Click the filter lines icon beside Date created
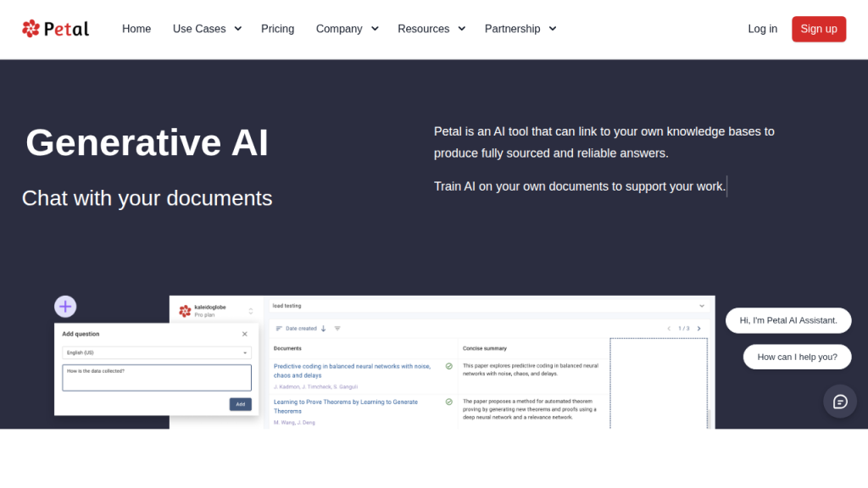This screenshot has height=488, width=868. click(x=337, y=329)
